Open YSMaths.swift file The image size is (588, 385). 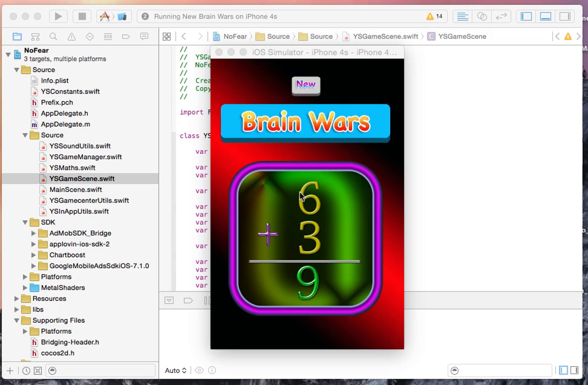click(x=72, y=168)
